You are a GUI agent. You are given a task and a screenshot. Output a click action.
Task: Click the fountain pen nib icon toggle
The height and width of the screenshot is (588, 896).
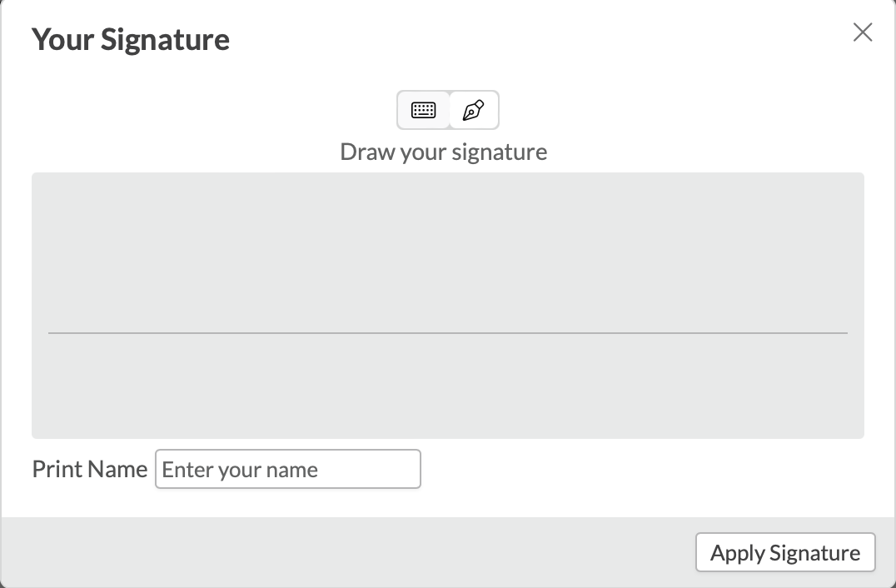[473, 110]
